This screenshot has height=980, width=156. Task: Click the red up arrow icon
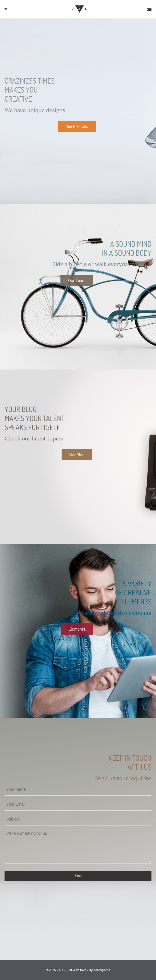[x=142, y=199]
